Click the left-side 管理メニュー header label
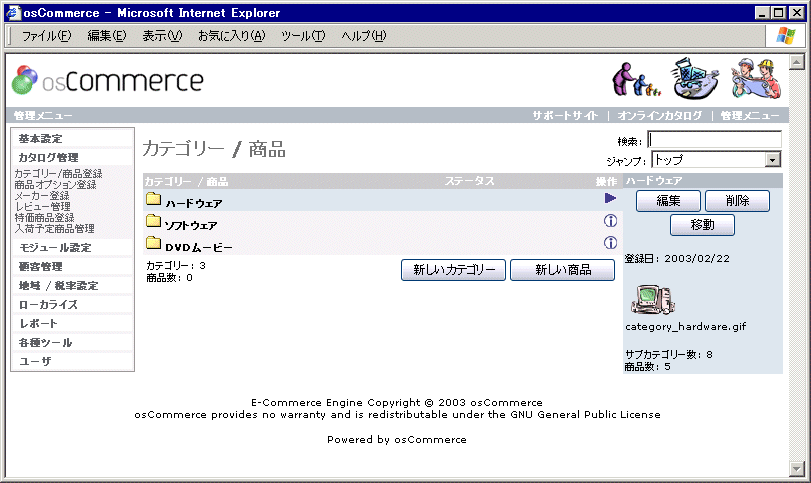Screen dimensions: 811x483 pos(43,115)
